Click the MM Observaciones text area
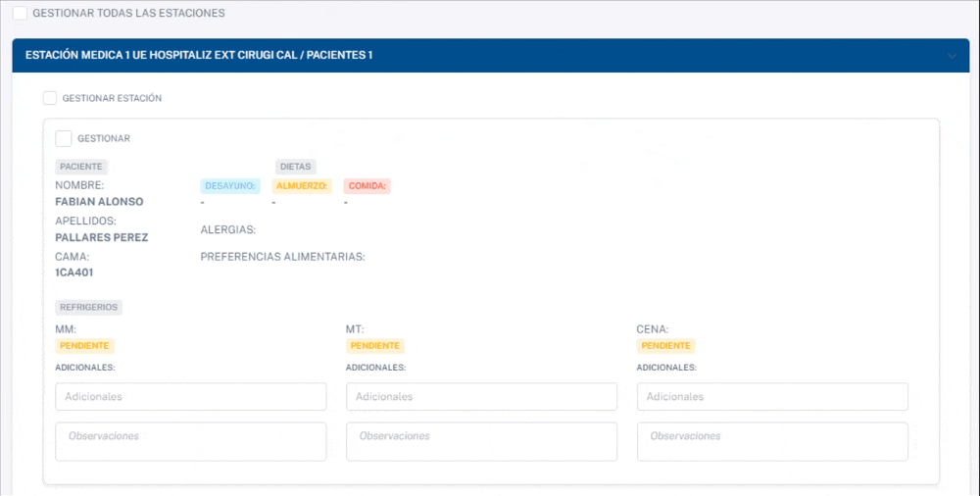Screen dimensions: 980x496 point(190,441)
